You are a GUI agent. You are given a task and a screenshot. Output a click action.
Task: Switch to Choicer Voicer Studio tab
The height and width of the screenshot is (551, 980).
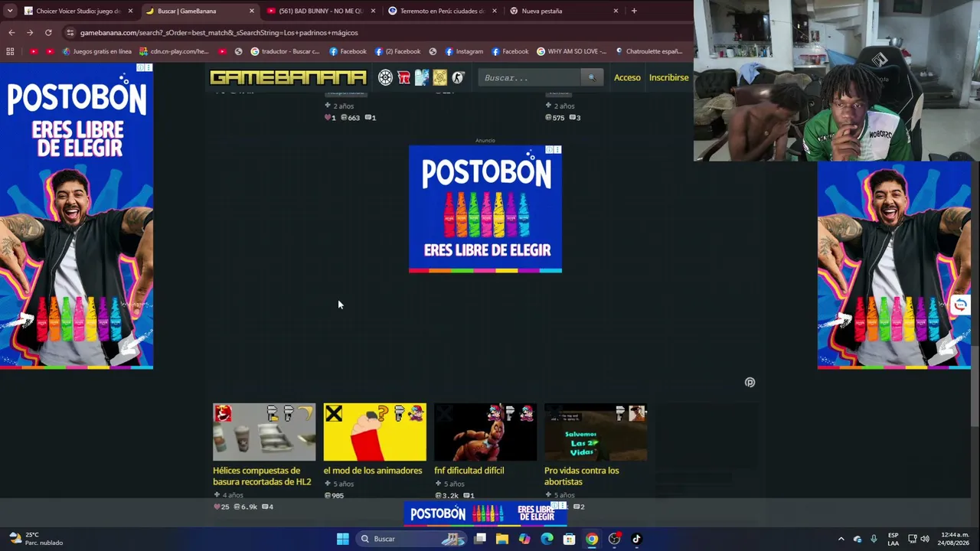click(x=78, y=11)
